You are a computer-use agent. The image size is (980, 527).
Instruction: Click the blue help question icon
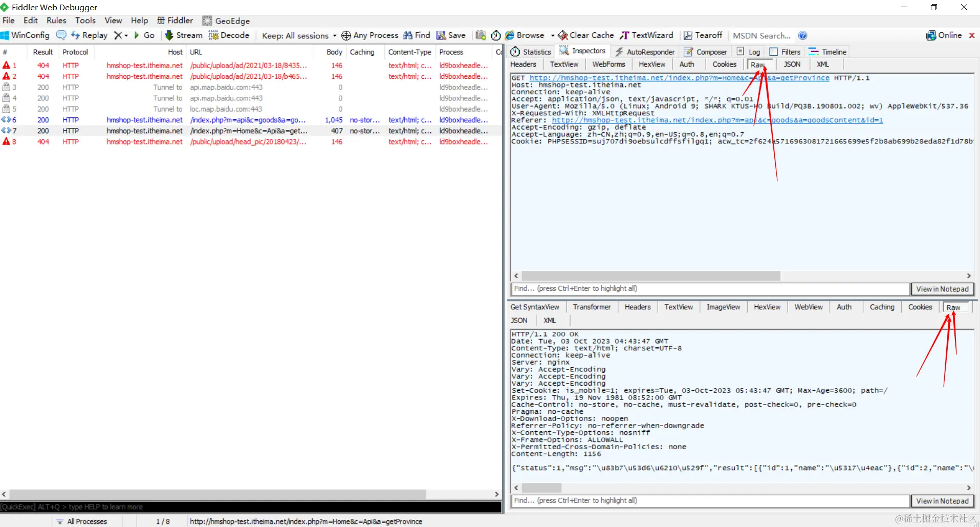click(803, 35)
